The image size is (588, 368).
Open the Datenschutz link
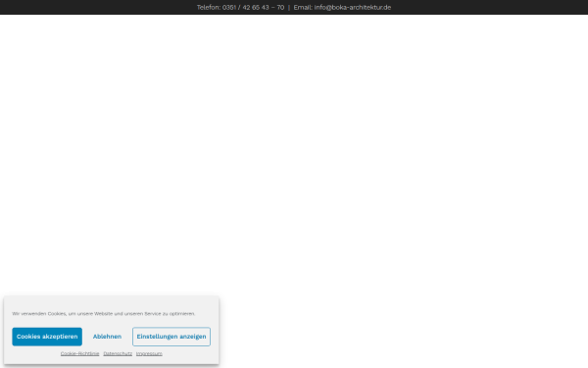click(118, 353)
